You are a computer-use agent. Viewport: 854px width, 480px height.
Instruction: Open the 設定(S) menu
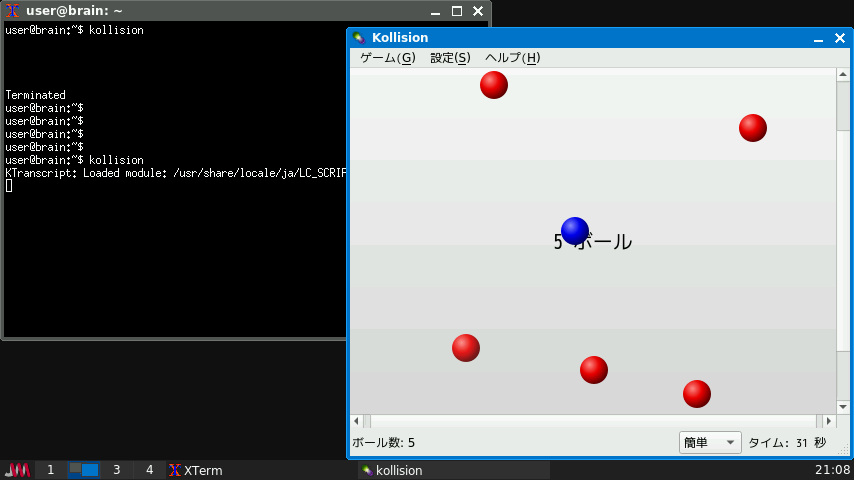click(450, 58)
